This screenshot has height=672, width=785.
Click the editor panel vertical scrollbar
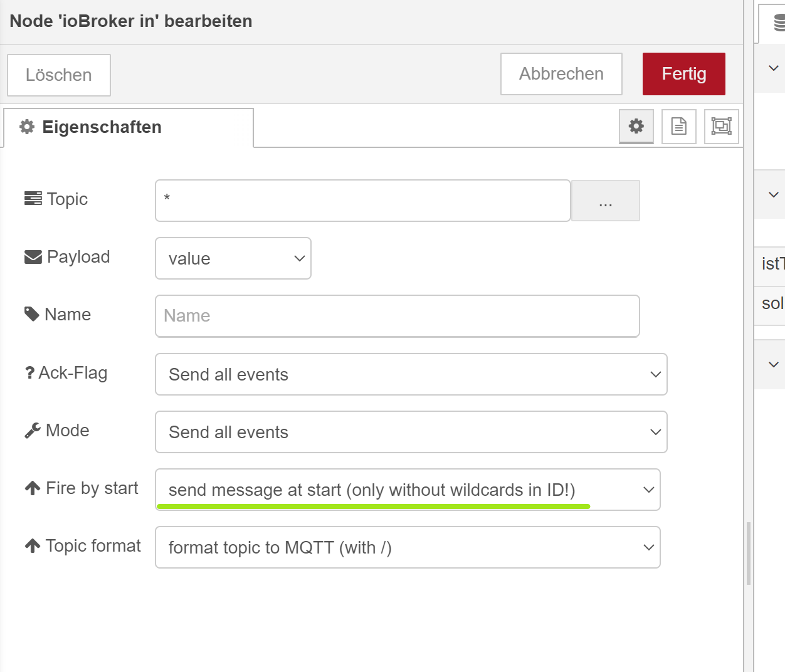749,554
